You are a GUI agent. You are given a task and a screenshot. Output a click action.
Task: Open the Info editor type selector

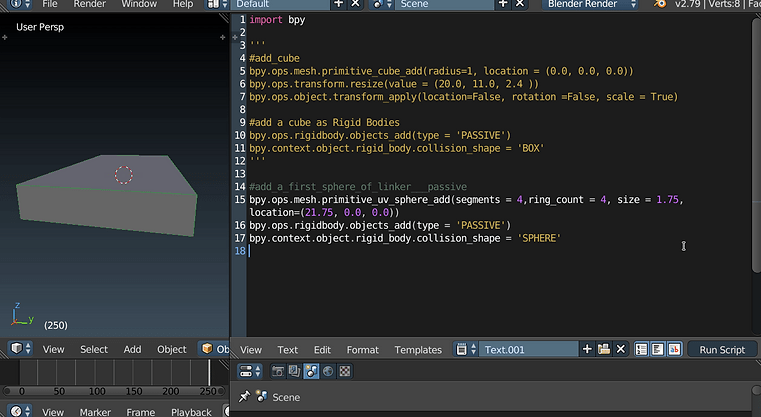pos(19,4)
